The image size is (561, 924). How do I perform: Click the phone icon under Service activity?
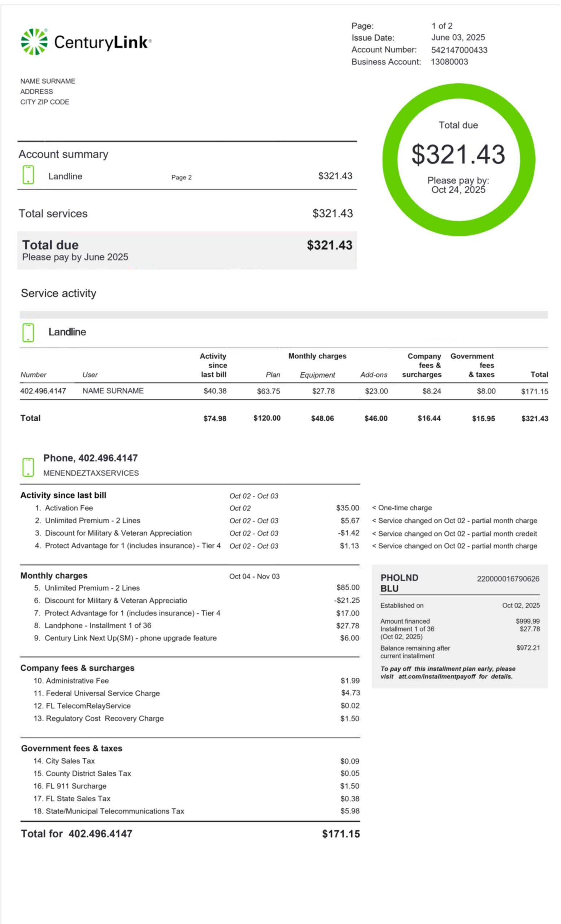coord(28,333)
